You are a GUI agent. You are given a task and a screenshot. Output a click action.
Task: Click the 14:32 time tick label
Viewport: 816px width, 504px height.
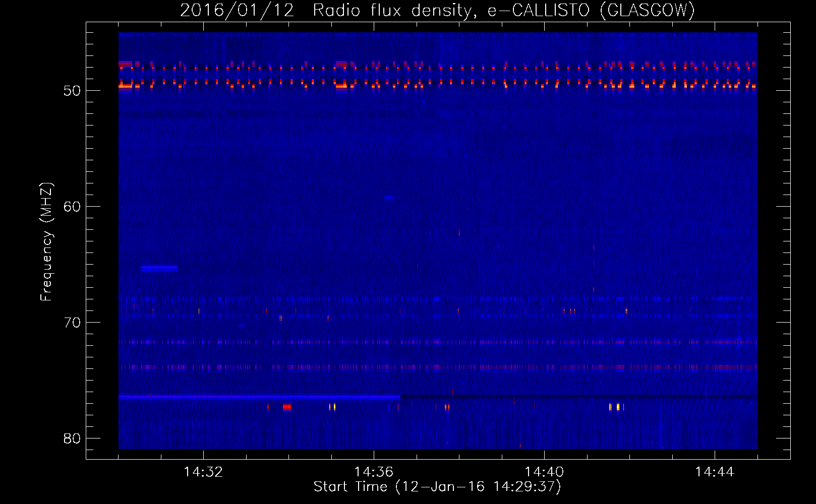203,472
